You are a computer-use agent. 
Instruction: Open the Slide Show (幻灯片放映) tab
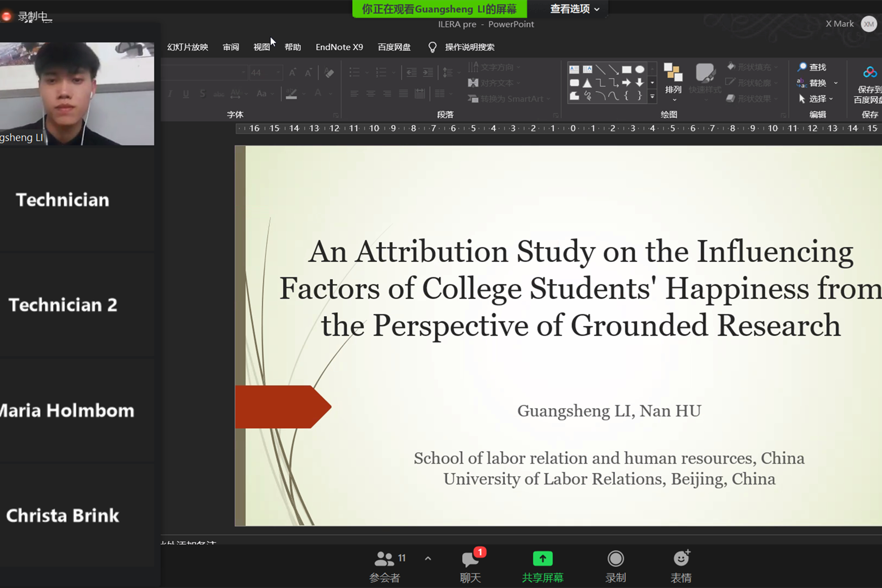coord(187,47)
